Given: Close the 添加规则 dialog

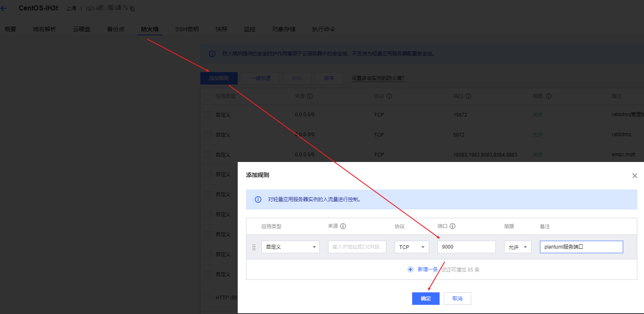Looking at the screenshot, I should [635, 176].
